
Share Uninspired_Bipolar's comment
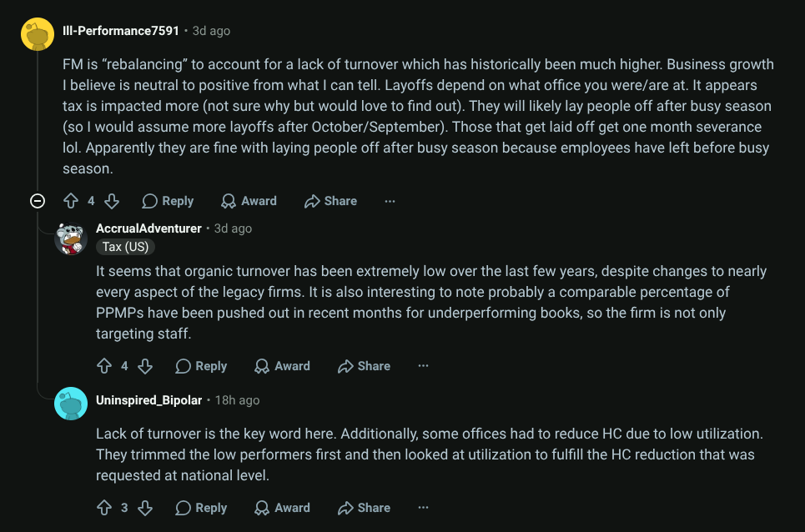(364, 508)
